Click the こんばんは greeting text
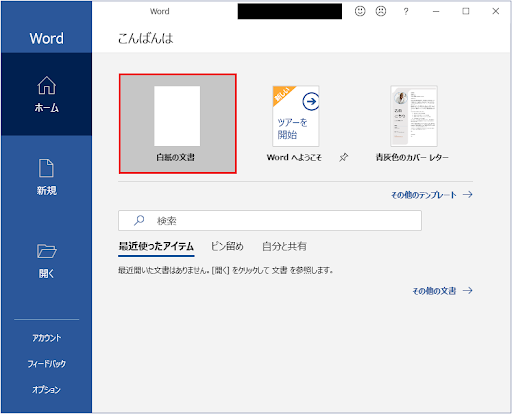The height and width of the screenshot is (414, 512). pos(146,39)
